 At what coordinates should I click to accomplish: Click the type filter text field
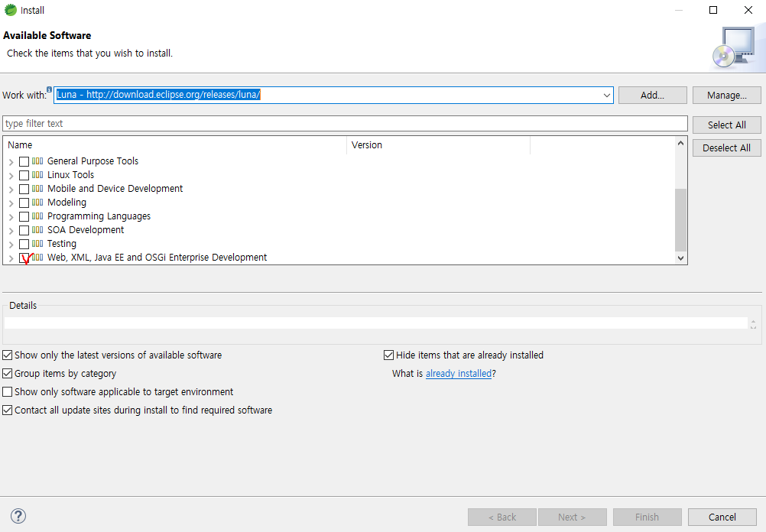(x=345, y=124)
